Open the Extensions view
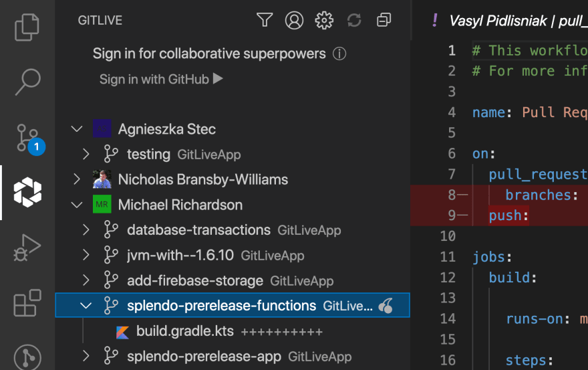This screenshot has width=588, height=370. click(27, 302)
